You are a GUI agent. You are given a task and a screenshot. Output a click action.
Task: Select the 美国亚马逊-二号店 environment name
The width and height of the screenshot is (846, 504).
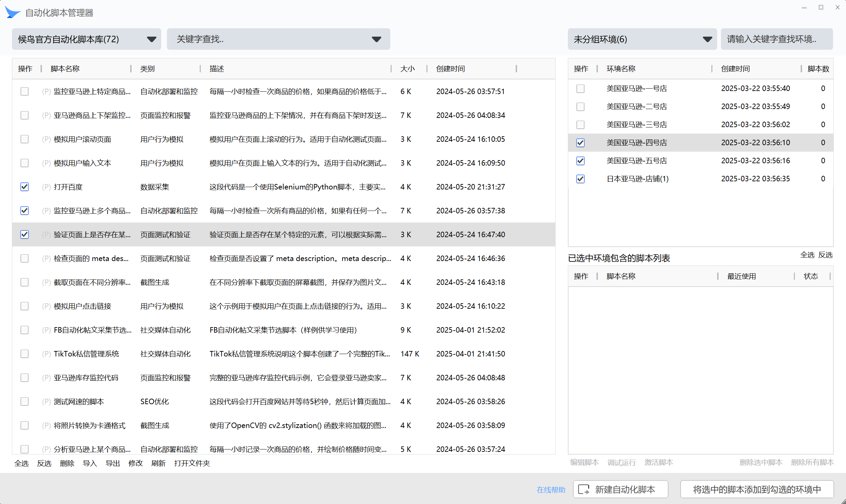pos(637,107)
